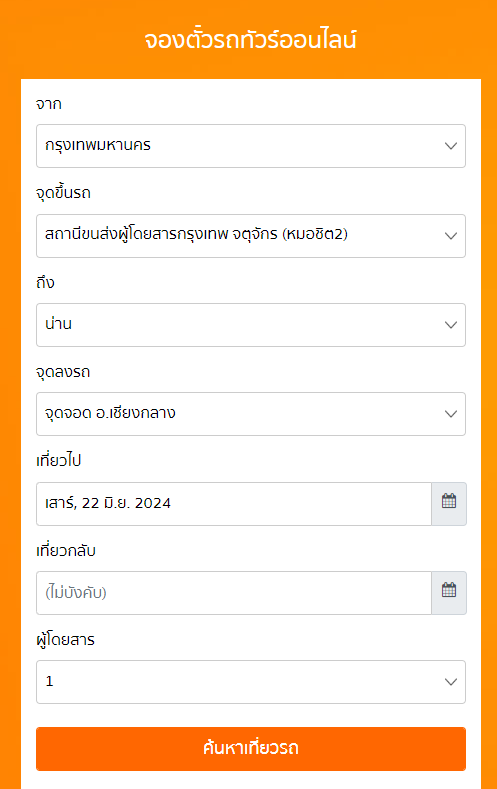The width and height of the screenshot is (497, 789).
Task: Open the จาก origin province dropdown
Action: (x=251, y=146)
